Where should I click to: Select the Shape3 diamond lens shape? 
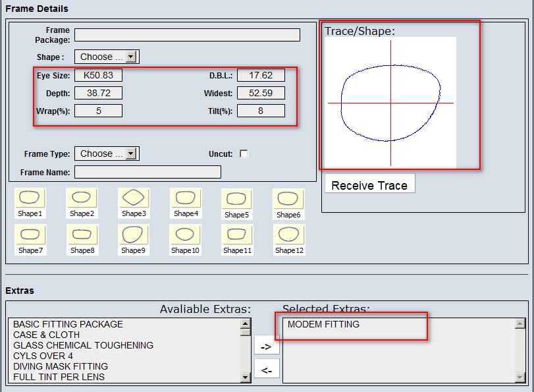[134, 203]
